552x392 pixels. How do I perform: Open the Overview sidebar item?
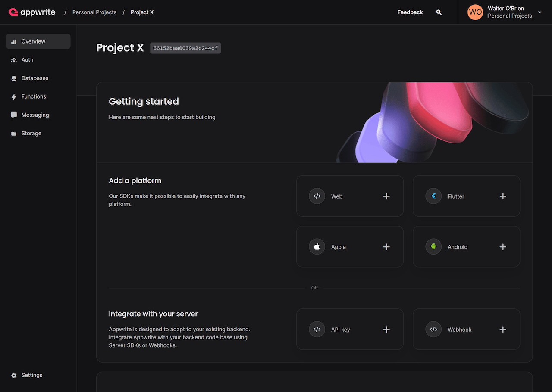point(38,41)
